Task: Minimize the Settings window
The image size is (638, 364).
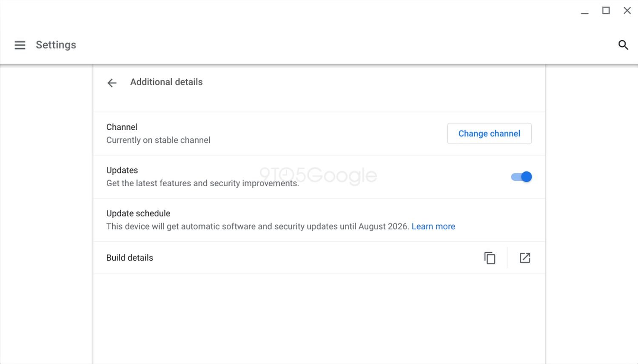Action: coord(585,11)
